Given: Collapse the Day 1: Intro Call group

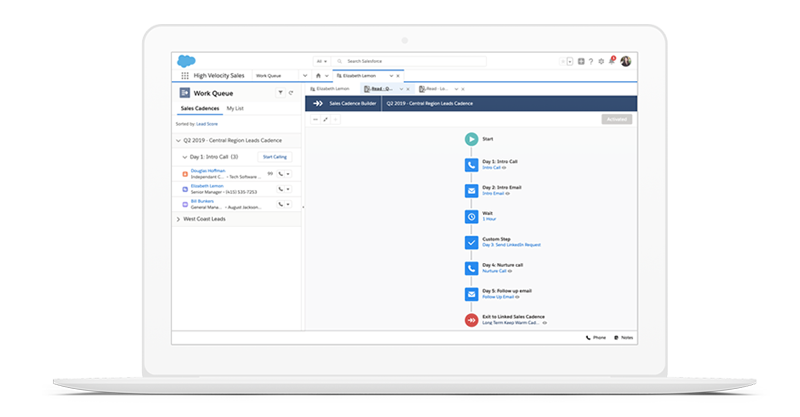Looking at the screenshot, I should coord(185,157).
